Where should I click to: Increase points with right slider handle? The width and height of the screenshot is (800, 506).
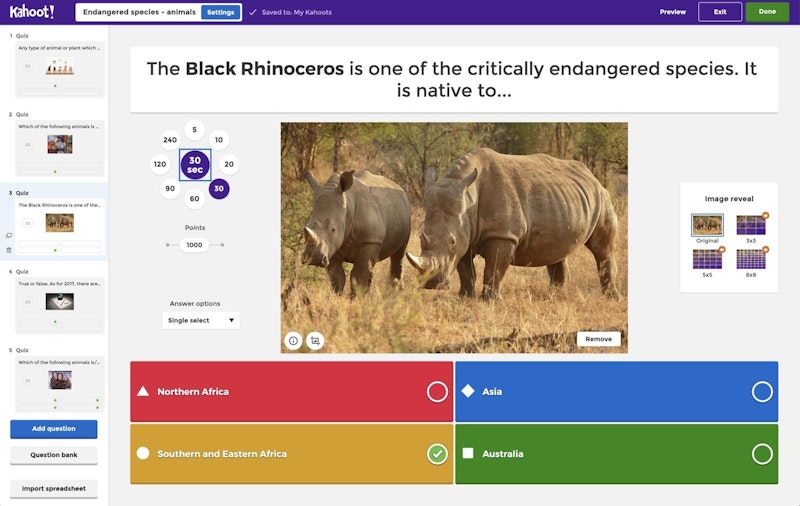coord(222,245)
